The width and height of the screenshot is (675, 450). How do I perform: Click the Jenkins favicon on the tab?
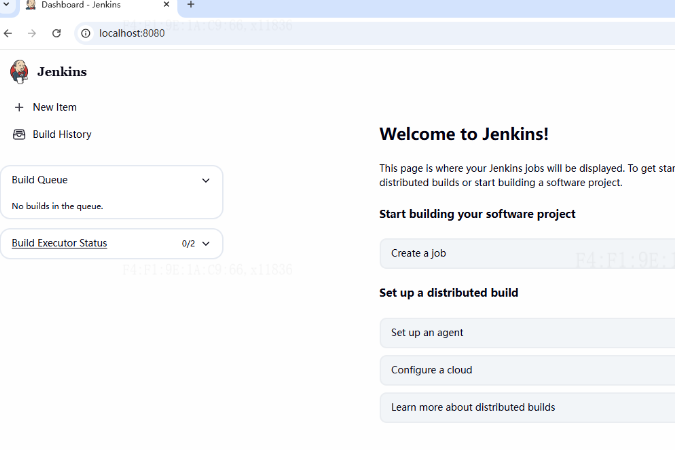coord(31,5)
